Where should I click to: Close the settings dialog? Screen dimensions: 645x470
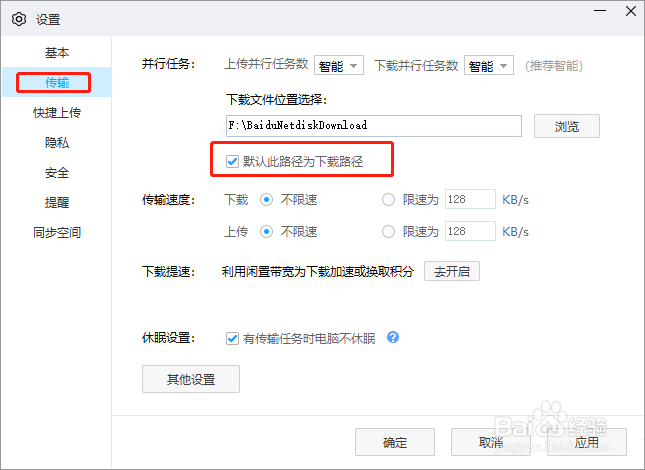[631, 11]
